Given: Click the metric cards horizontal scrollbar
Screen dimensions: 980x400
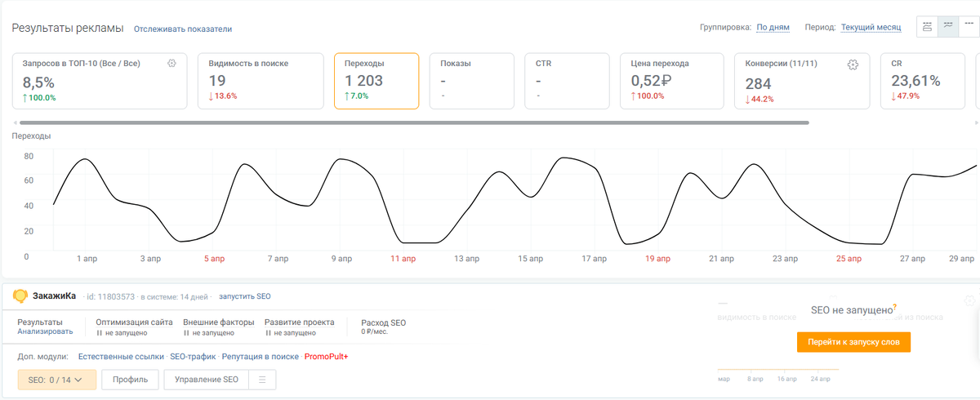Looking at the screenshot, I should 414,122.
